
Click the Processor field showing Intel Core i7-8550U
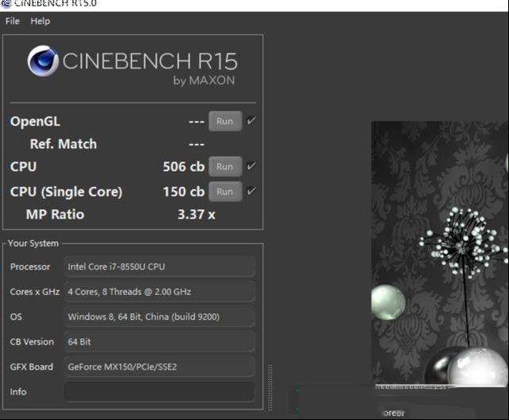pos(159,266)
